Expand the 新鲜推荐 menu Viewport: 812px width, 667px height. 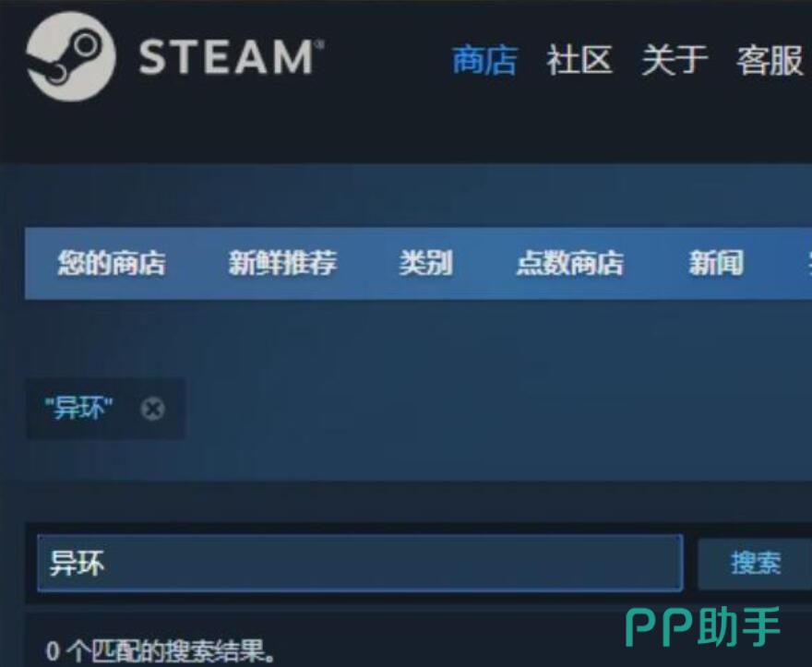(282, 263)
